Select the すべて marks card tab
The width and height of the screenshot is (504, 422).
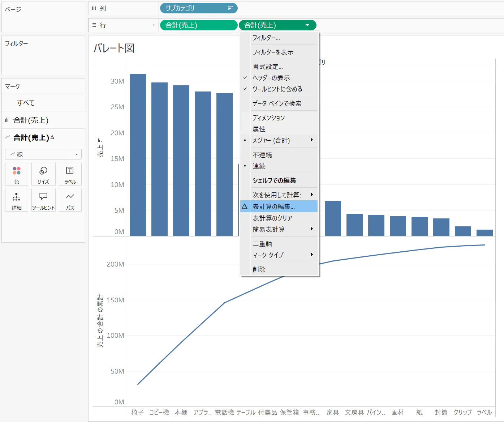pyautogui.click(x=43, y=103)
